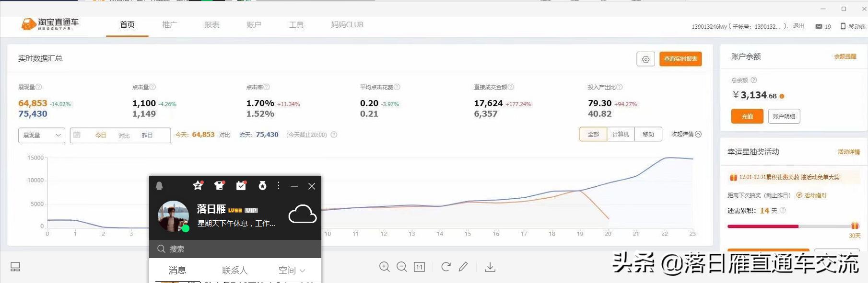
Task: Click help icon after 今天截止20:00
Action: [x=334, y=135]
